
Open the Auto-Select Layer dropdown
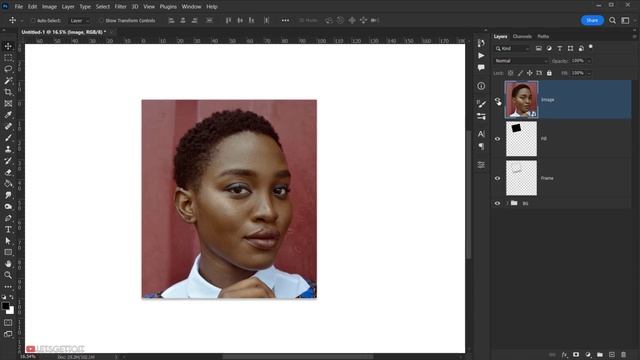[79, 20]
